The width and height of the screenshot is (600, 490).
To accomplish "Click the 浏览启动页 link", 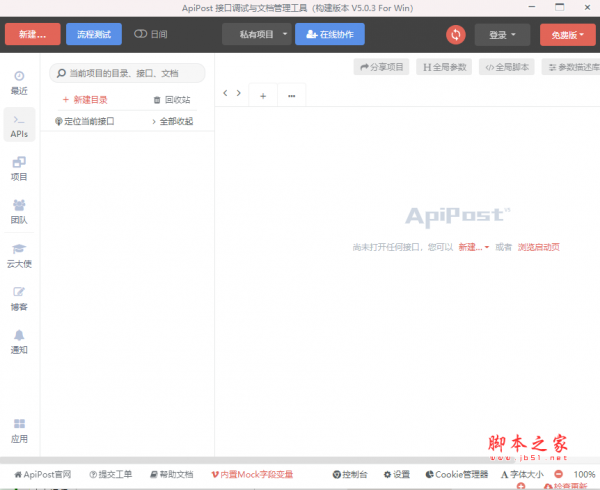I will (538, 247).
